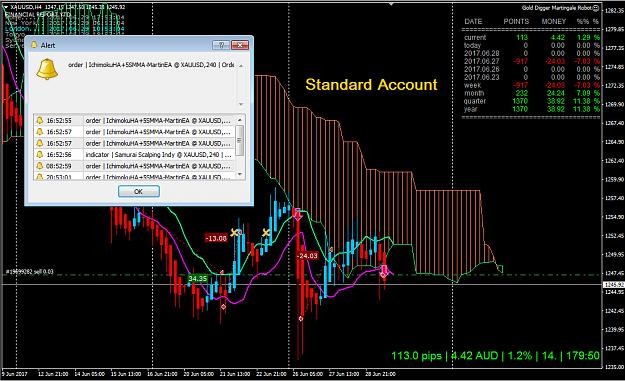
Task: Click the month row 232 points value
Action: click(x=522, y=93)
